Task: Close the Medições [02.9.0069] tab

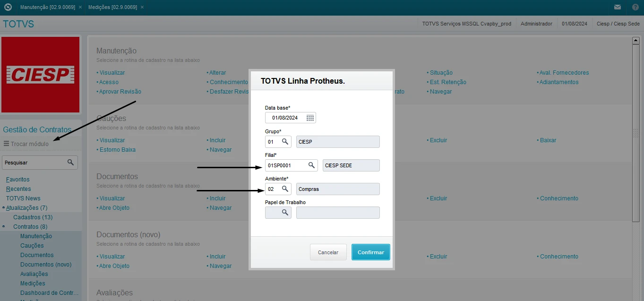Action: pyautogui.click(x=142, y=7)
